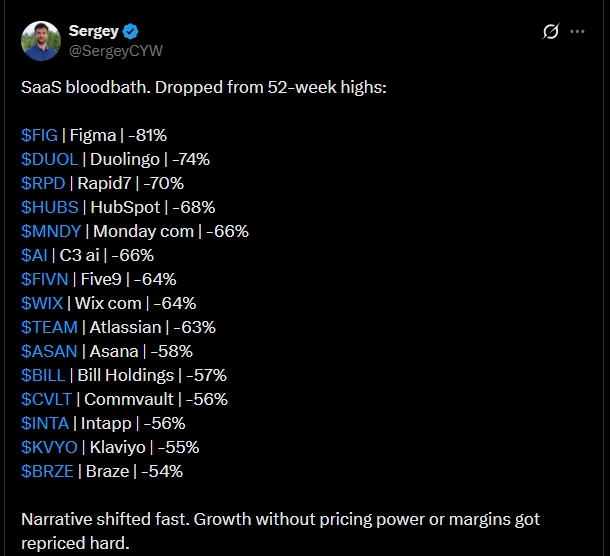Click the $ASAN ticker link
The height and width of the screenshot is (556, 610).
[x=46, y=351]
